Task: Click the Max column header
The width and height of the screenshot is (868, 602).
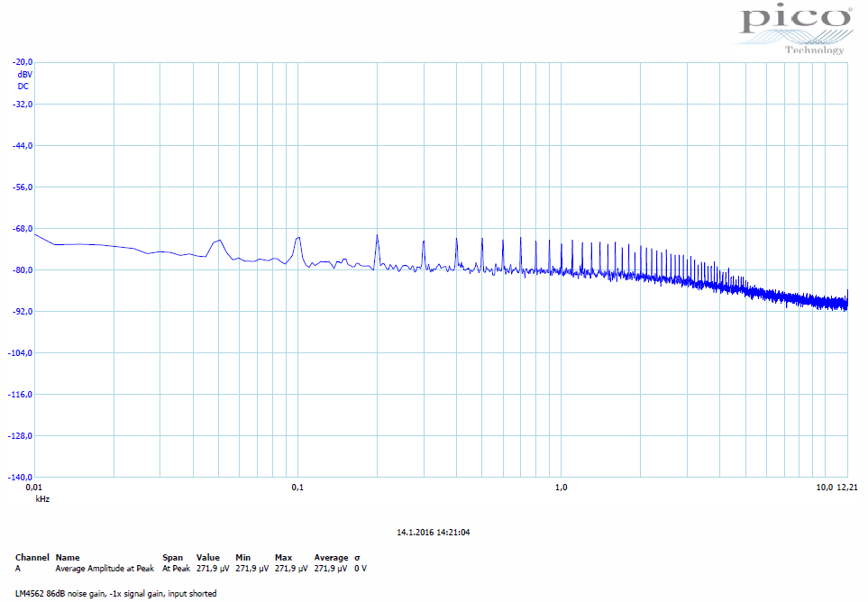Action: click(283, 558)
